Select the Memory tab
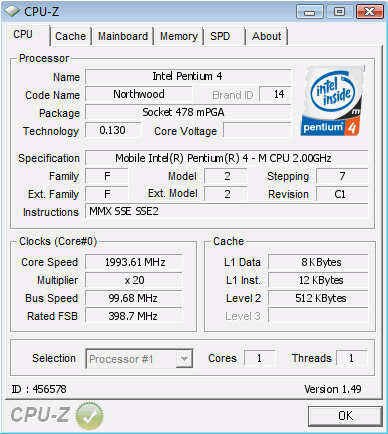This screenshot has width=388, height=434. [x=179, y=36]
